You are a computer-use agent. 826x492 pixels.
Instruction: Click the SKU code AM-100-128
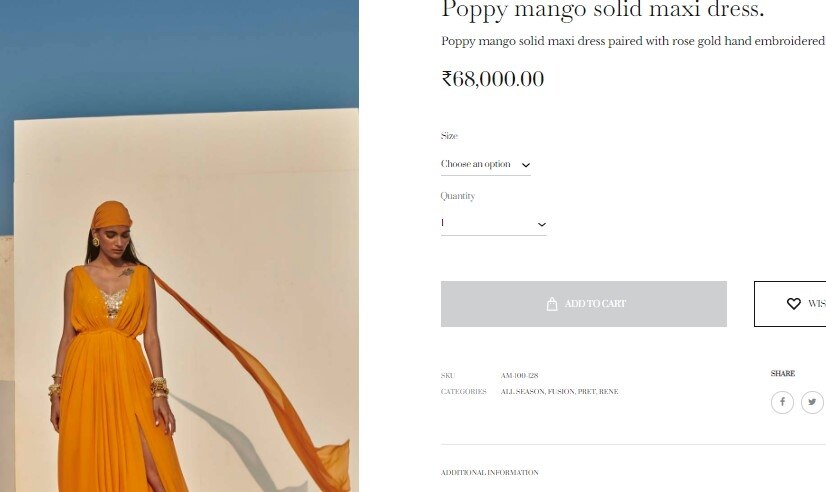click(x=519, y=376)
